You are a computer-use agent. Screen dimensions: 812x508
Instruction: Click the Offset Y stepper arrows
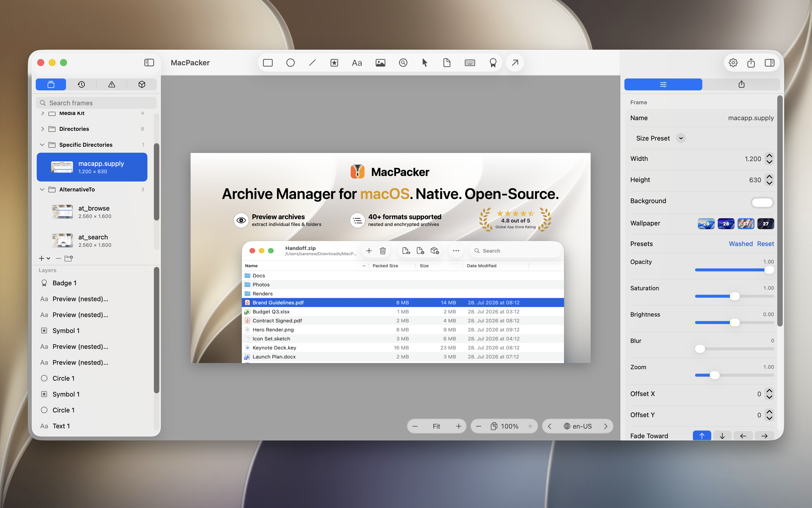tap(769, 415)
